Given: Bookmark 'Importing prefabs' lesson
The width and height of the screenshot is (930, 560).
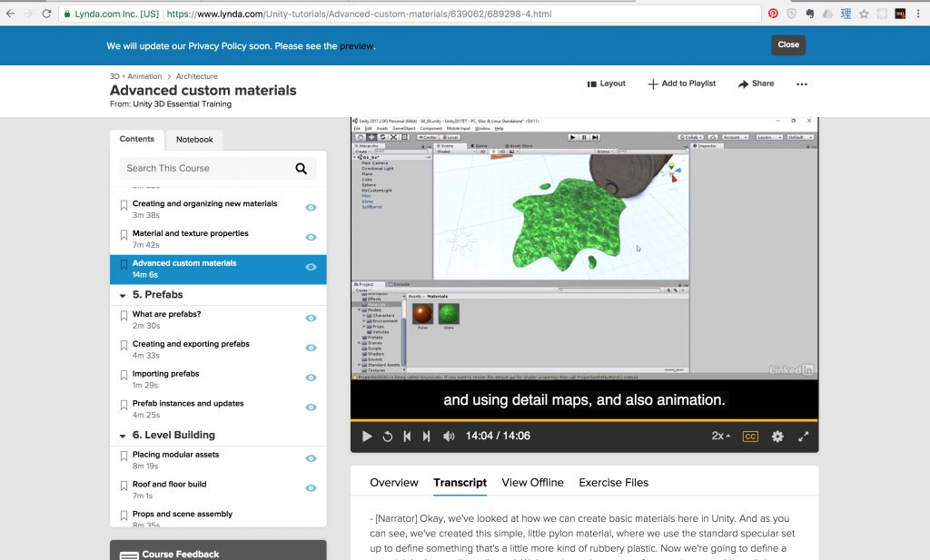Looking at the screenshot, I should pyautogui.click(x=124, y=375).
